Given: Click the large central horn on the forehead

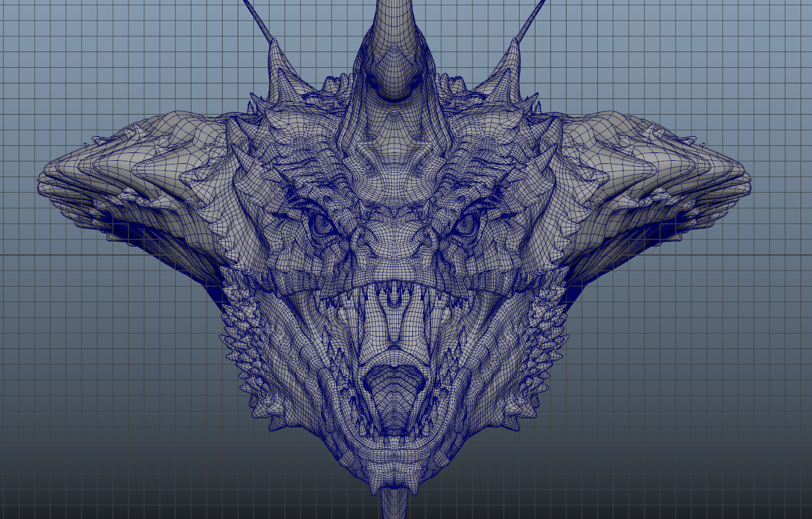Looking at the screenshot, I should tap(393, 51).
